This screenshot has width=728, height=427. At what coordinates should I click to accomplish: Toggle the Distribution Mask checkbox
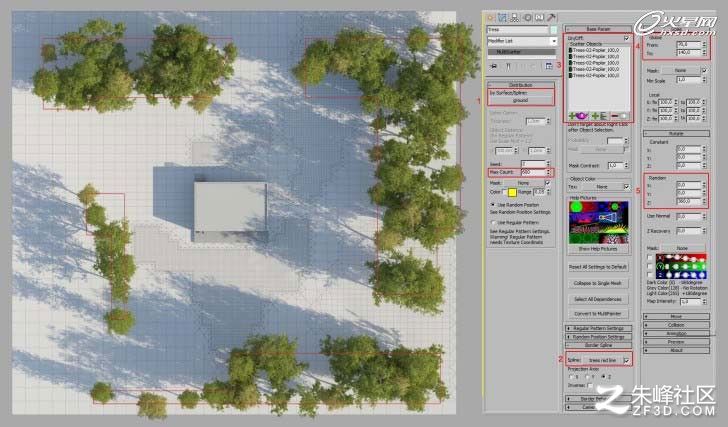coord(548,183)
